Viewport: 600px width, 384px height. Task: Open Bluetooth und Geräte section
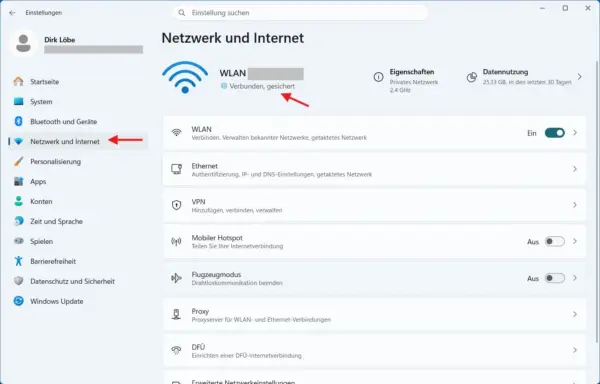click(x=78, y=121)
